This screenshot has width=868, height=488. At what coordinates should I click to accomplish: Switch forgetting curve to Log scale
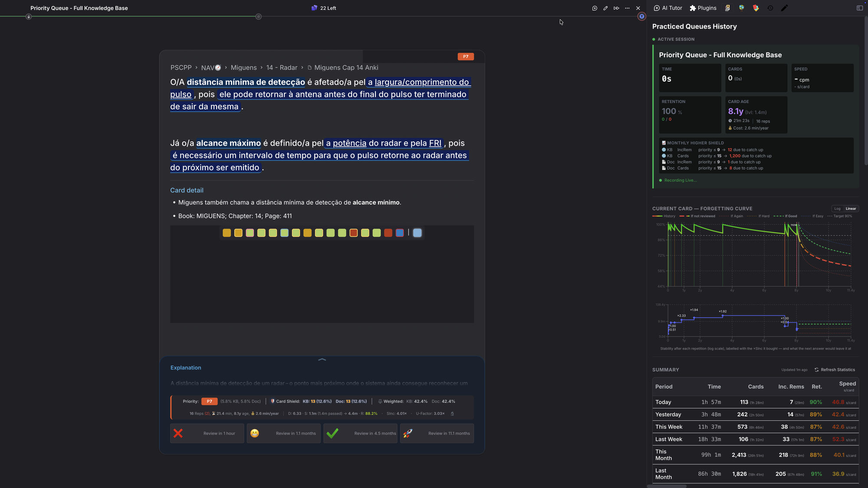coord(837,209)
